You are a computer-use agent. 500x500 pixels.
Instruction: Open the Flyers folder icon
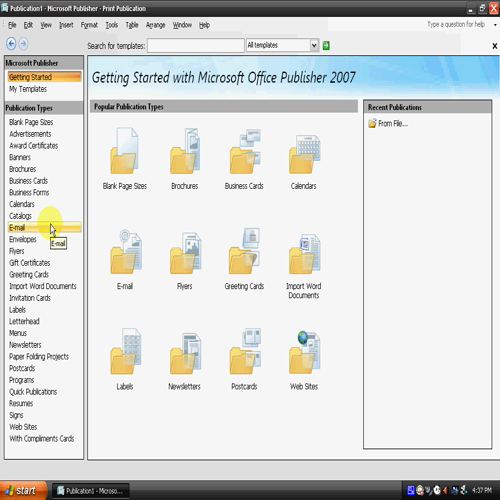click(x=185, y=253)
